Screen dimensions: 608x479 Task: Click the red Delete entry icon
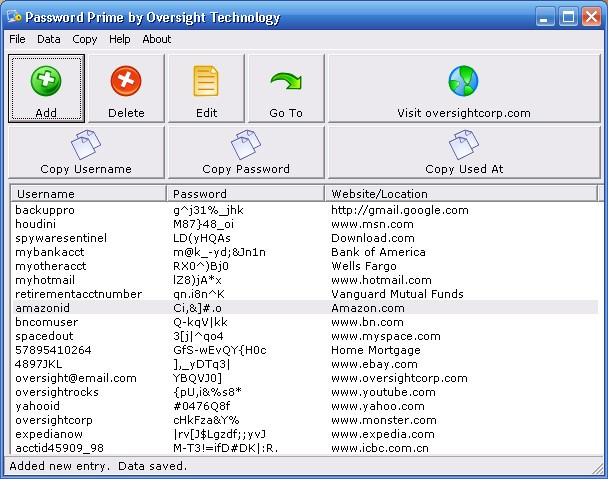coord(126,81)
